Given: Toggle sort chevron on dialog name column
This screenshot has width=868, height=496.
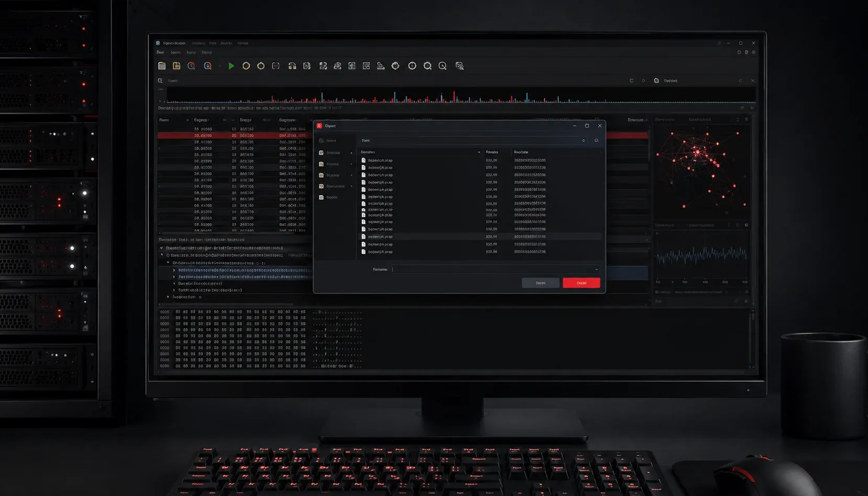Looking at the screenshot, I should pyautogui.click(x=479, y=152).
